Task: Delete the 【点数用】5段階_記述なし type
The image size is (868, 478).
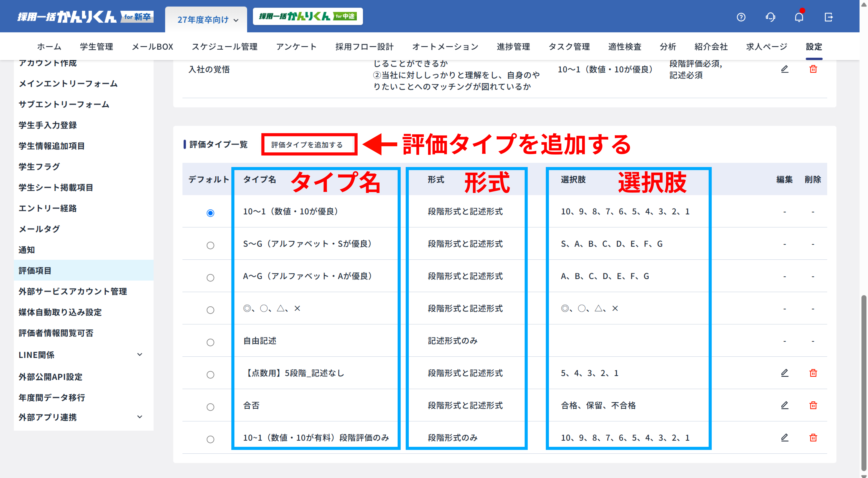Action: coord(813,373)
